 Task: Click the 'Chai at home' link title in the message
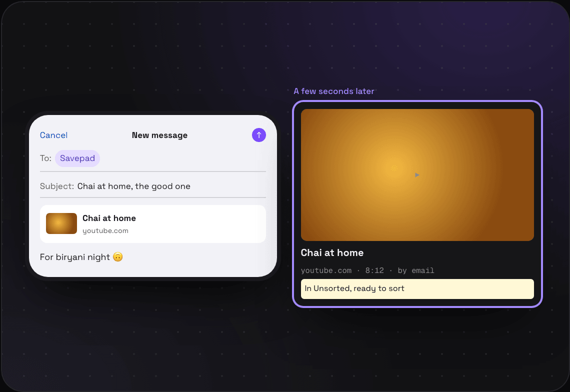point(109,218)
